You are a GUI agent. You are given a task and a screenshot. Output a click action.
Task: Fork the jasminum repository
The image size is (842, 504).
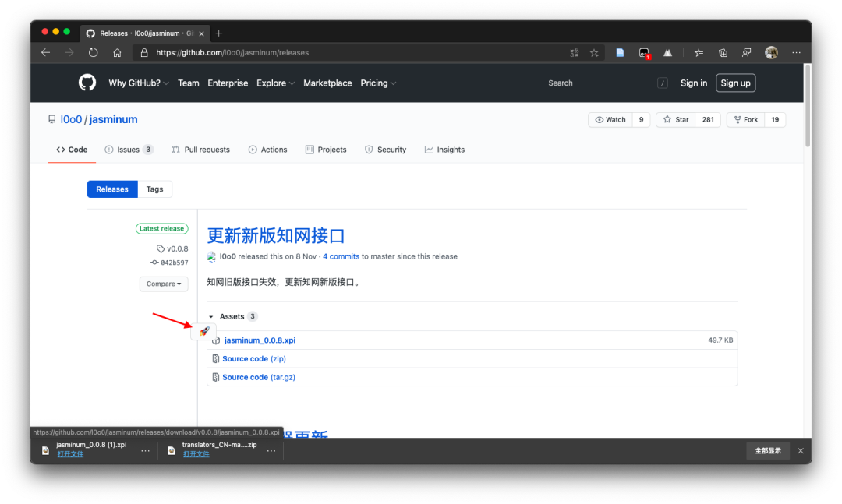[x=746, y=120]
